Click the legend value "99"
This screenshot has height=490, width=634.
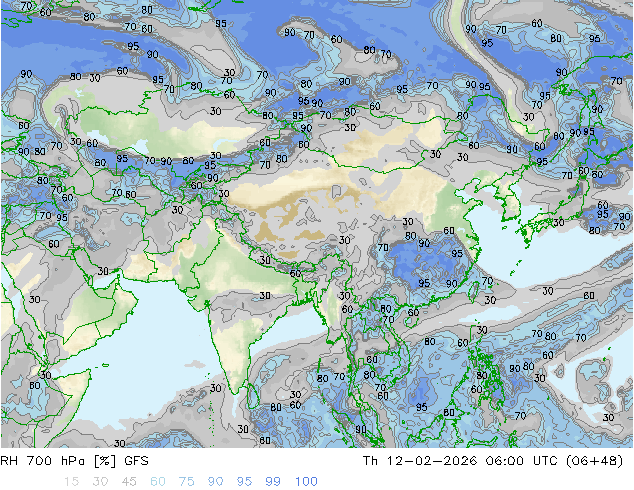[273, 482]
